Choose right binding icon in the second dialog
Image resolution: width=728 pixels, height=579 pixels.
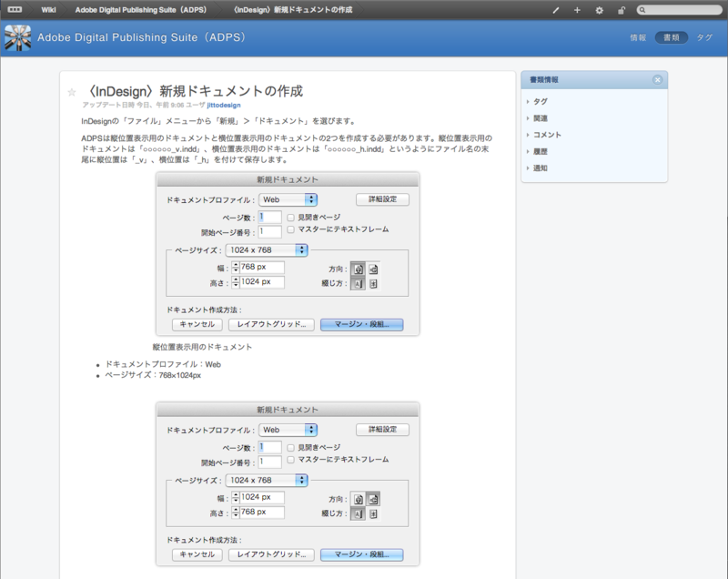coord(373,514)
